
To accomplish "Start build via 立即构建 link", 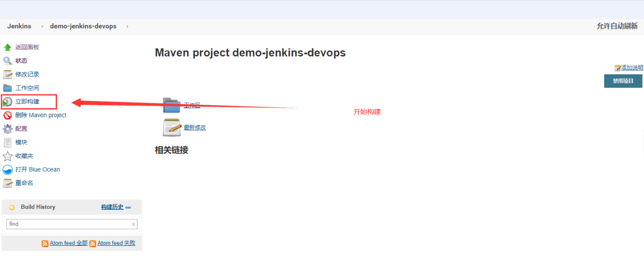I will tap(27, 102).
